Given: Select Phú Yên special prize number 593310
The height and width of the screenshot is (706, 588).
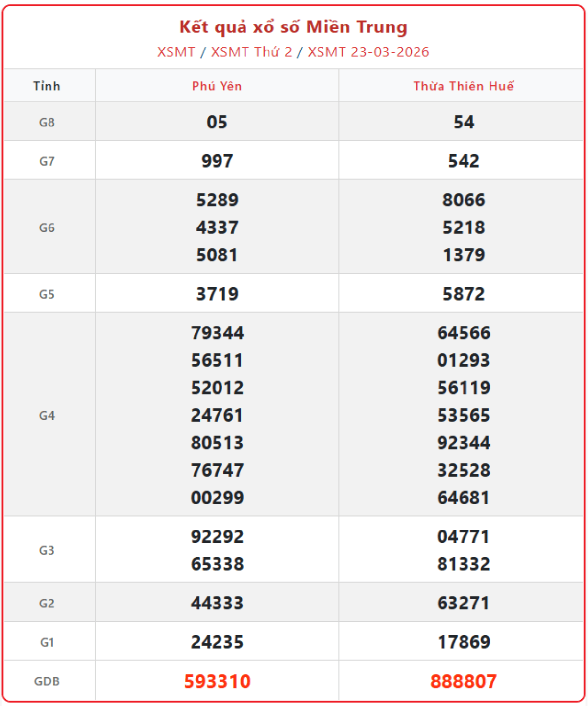Looking at the screenshot, I should (217, 681).
